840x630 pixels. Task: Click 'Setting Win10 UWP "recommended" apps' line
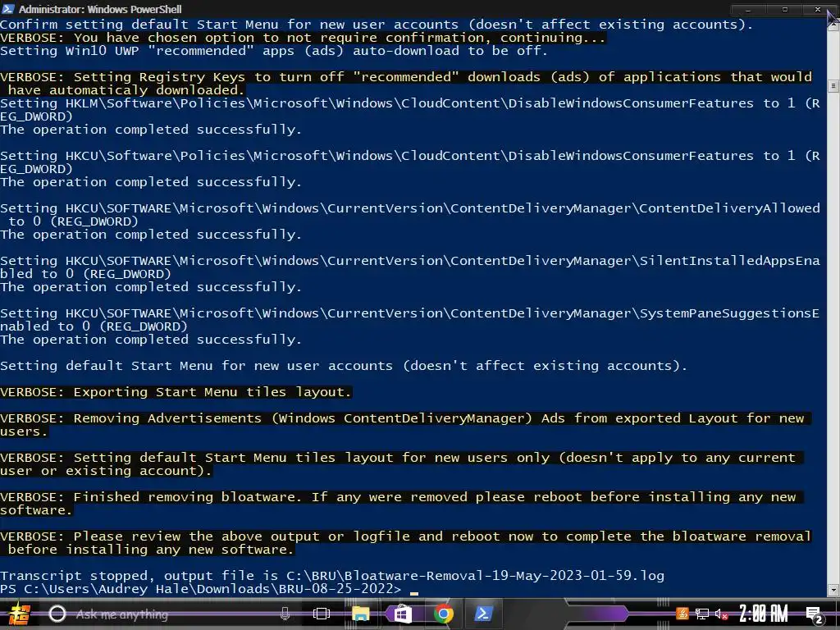[x=274, y=51]
